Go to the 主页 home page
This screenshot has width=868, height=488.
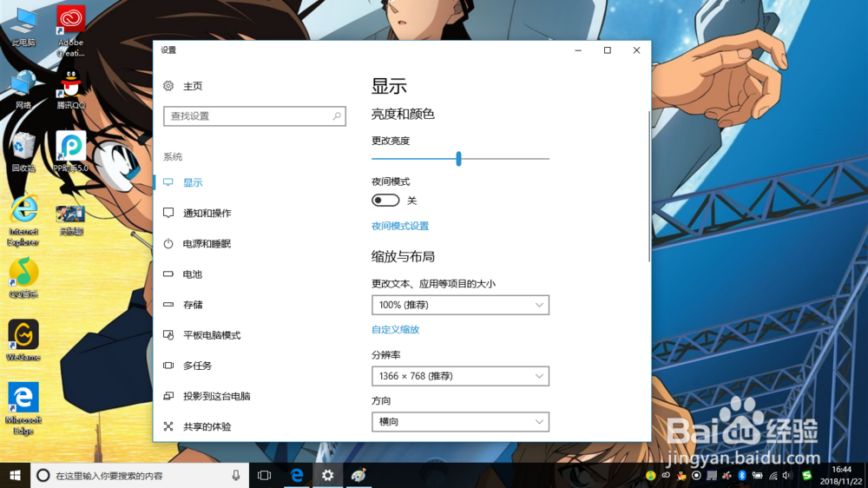(193, 86)
